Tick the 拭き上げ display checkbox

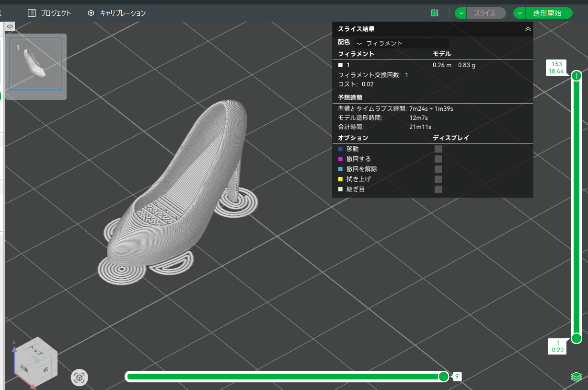[438, 179]
